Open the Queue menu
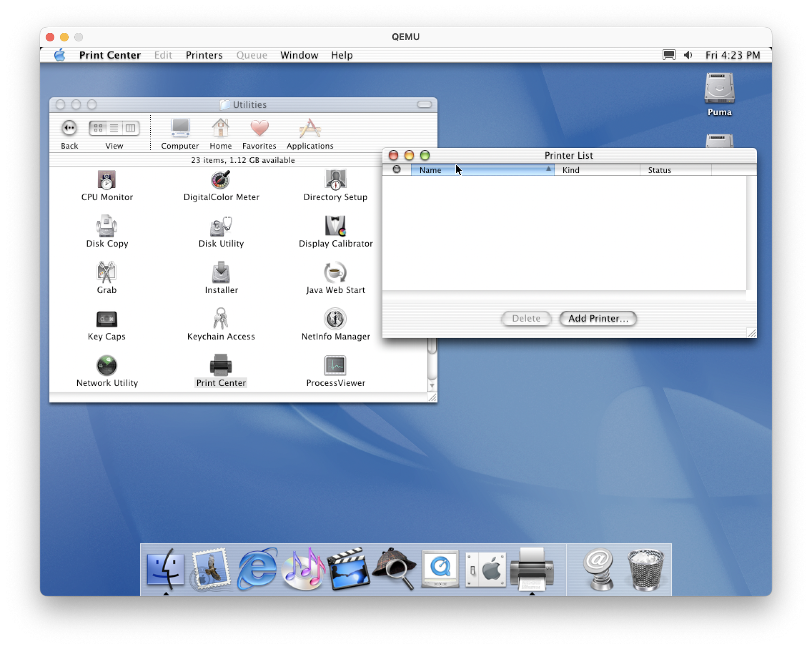 click(252, 55)
